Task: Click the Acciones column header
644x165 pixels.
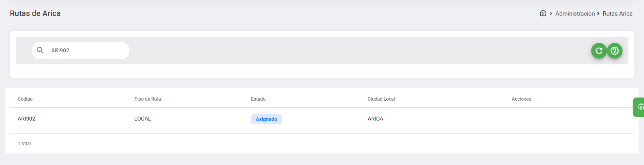Action: pos(521,99)
